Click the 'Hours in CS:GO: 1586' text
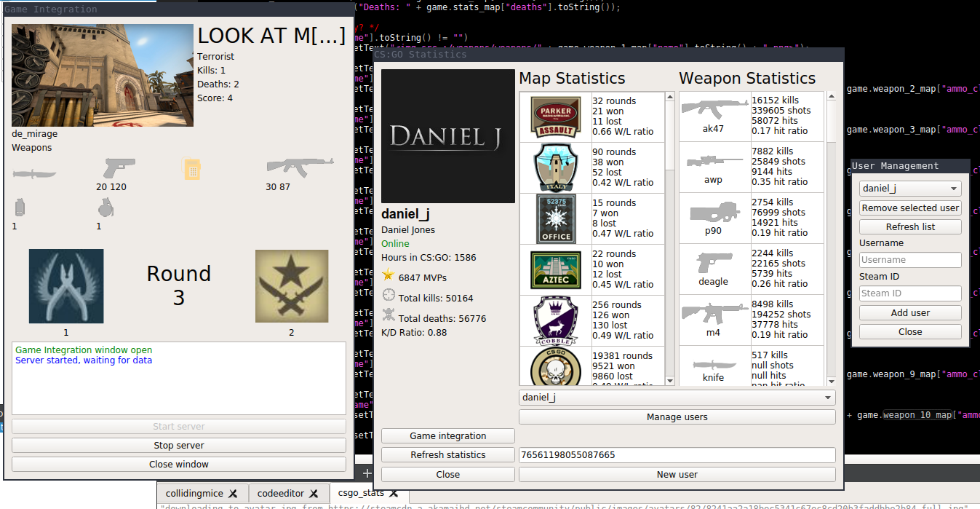This screenshot has height=509, width=980. (429, 258)
